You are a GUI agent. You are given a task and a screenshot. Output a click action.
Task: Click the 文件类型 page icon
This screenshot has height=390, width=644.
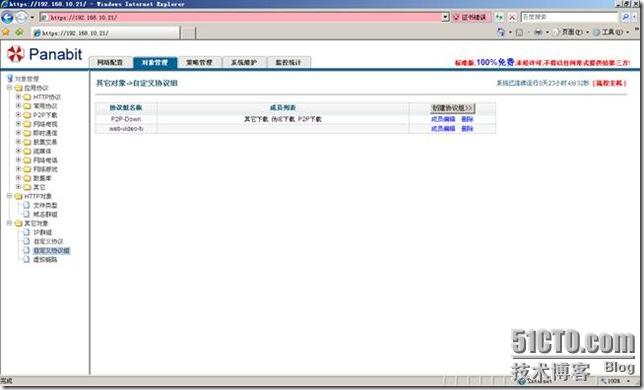point(27,205)
